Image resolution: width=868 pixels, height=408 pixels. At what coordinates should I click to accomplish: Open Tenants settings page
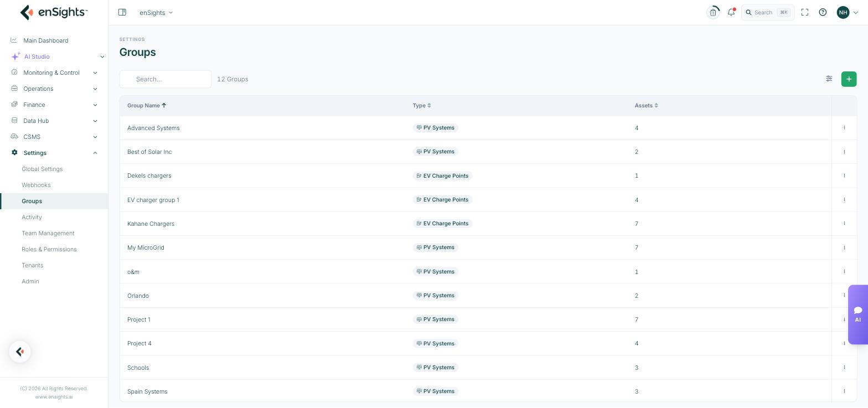tap(33, 265)
